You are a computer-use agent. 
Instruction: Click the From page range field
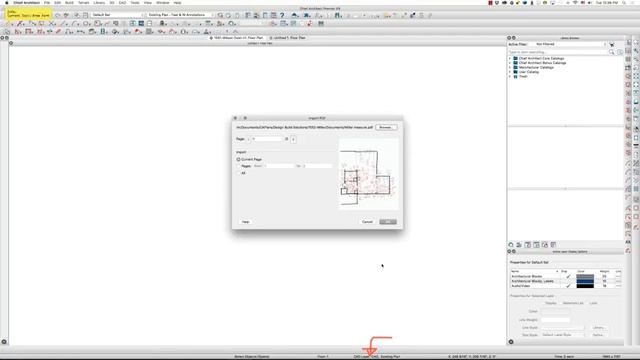pos(279,166)
